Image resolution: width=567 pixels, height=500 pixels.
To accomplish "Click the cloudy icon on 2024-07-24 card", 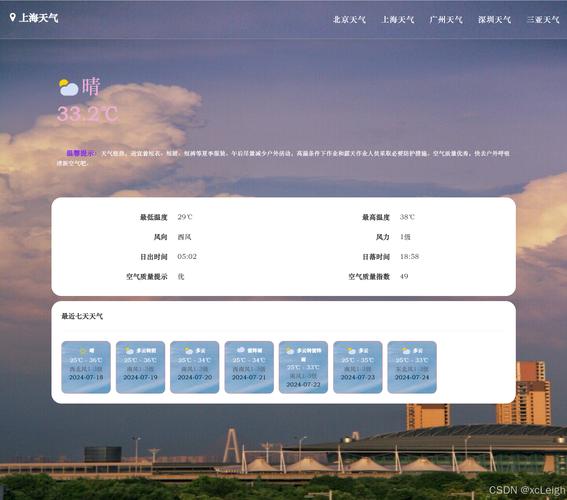I will coord(406,351).
